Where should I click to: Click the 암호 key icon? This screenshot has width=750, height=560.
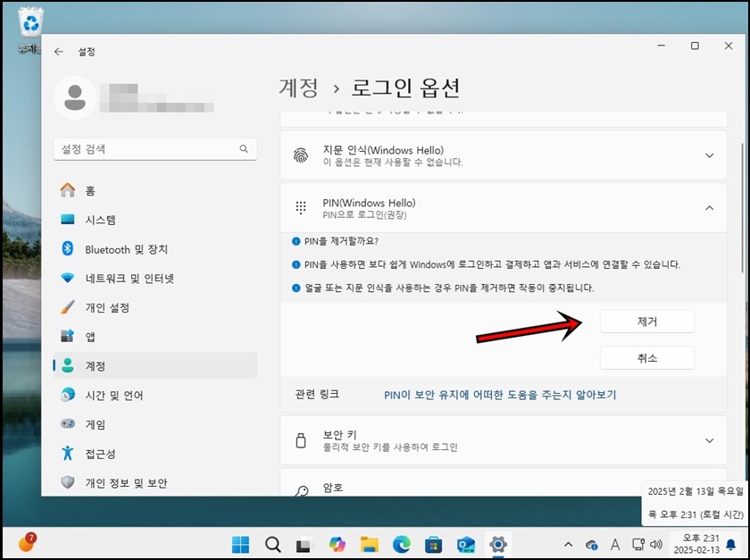click(302, 490)
